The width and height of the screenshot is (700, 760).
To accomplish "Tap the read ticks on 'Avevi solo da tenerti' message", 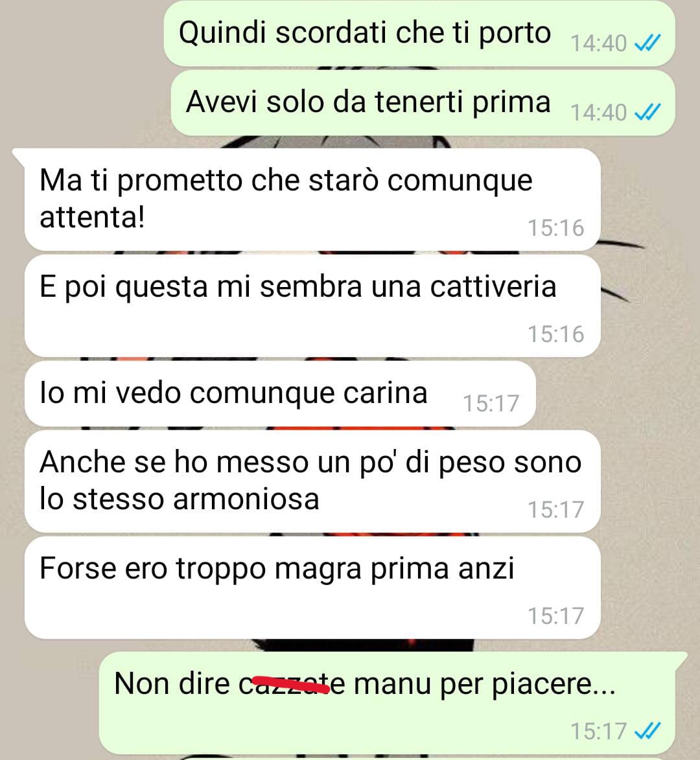I will click(x=647, y=113).
